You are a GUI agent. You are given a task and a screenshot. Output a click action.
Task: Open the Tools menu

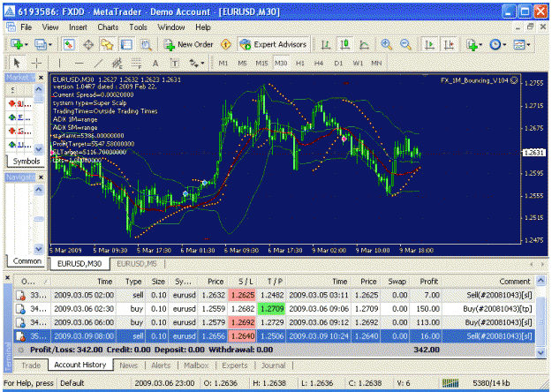pyautogui.click(x=138, y=27)
